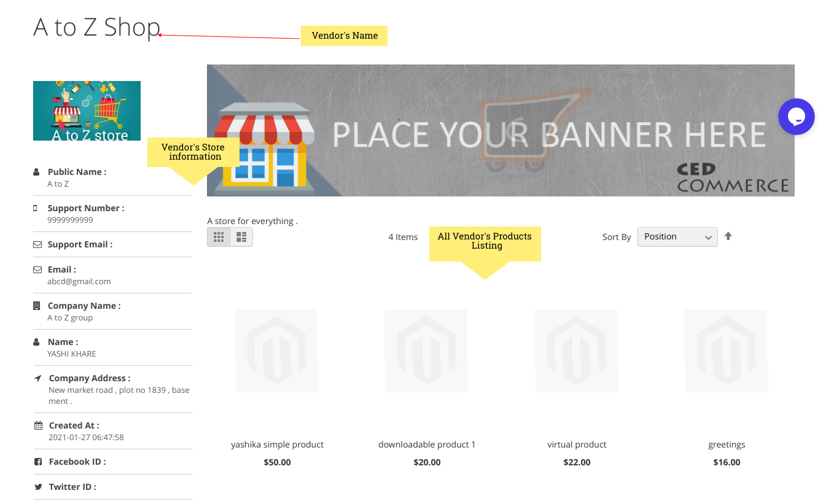The width and height of the screenshot is (834, 504).
Task: Click the store banner image
Action: click(501, 130)
